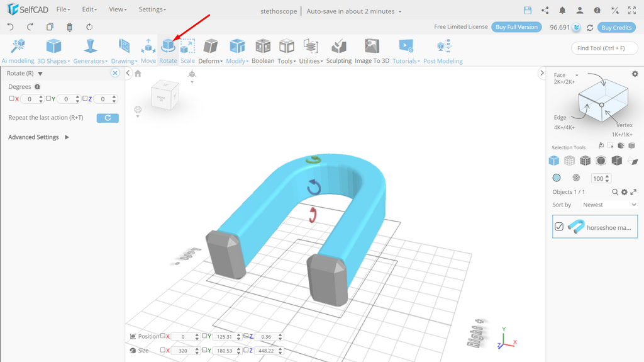Toggle the Z degrees checkbox

[85, 98]
